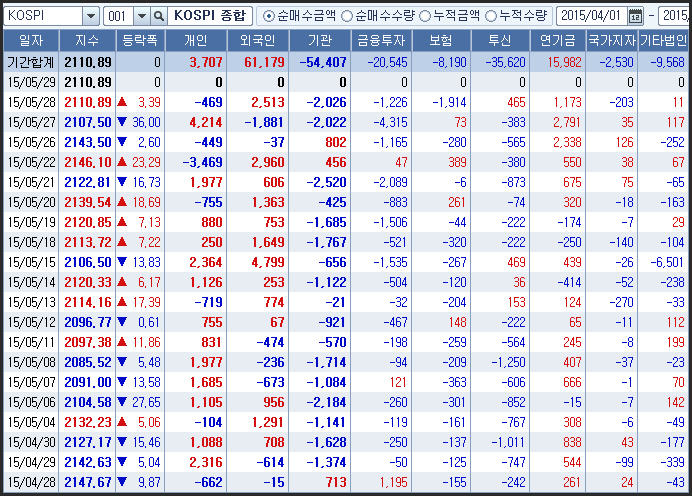The height and width of the screenshot is (496, 692).
Task: Click the KOSPI 종합 name field
Action: (x=210, y=16)
